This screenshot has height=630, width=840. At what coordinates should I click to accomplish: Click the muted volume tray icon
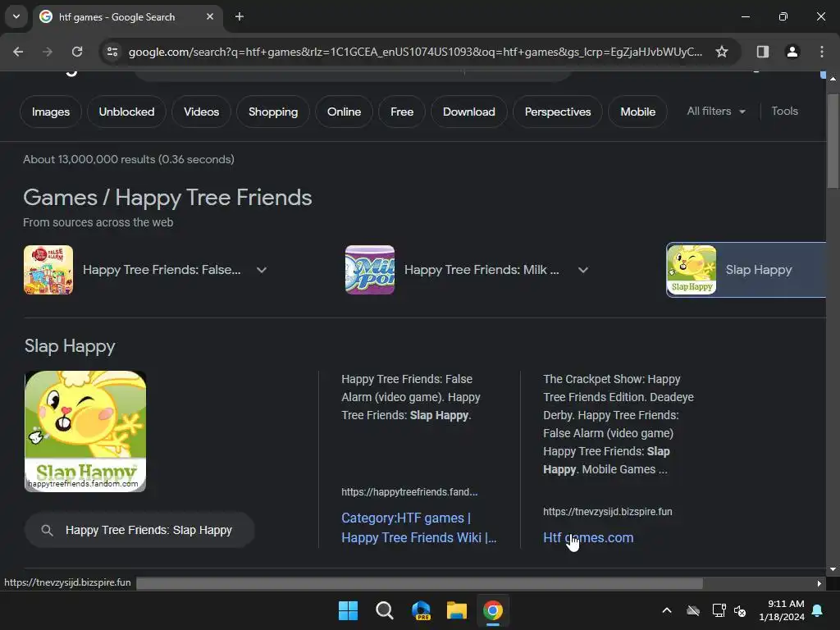click(740, 610)
